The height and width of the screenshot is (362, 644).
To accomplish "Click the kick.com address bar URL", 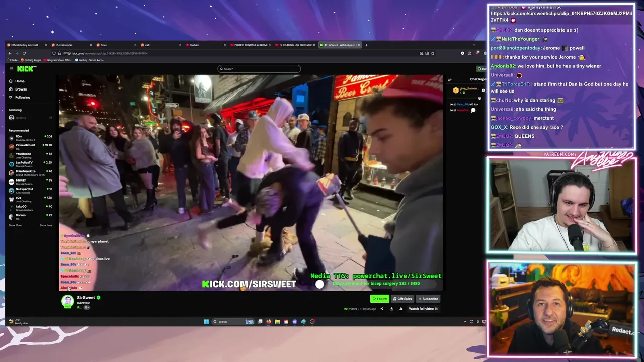I will coord(110,53).
